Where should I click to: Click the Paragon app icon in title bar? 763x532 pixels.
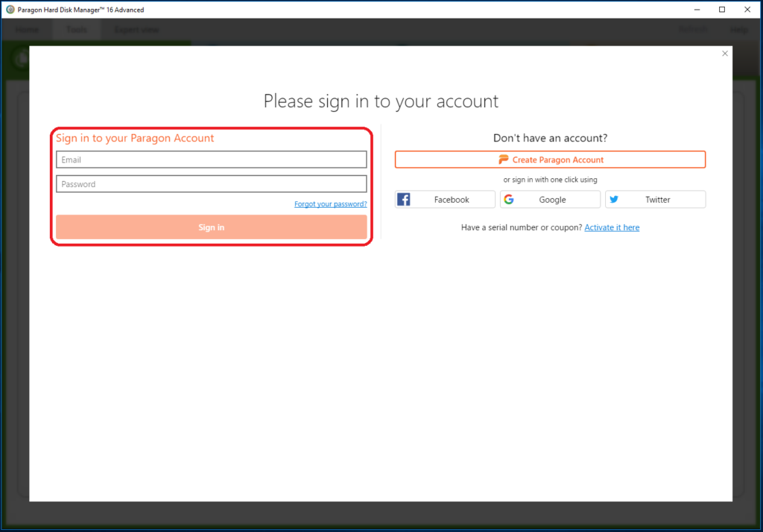point(9,9)
